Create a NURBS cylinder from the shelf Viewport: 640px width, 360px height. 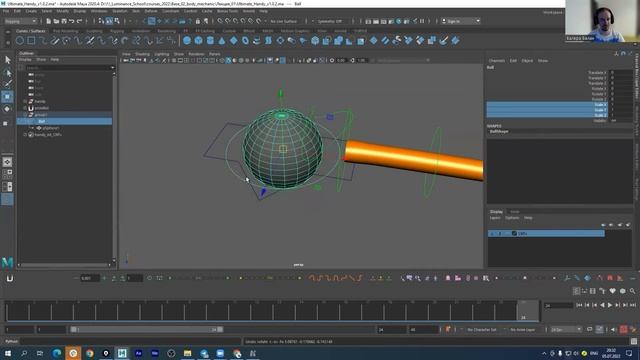pos(210,40)
